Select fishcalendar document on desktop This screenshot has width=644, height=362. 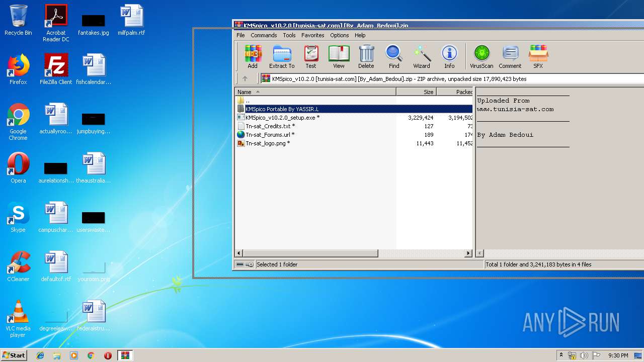94,69
